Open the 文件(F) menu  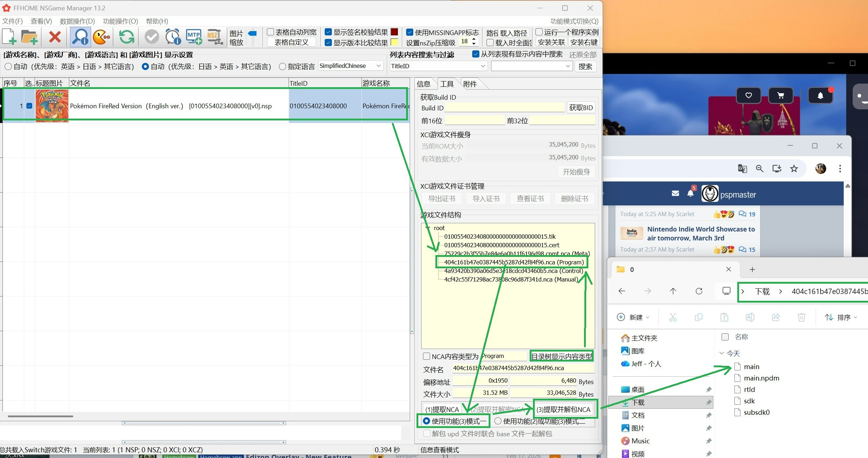click(12, 21)
